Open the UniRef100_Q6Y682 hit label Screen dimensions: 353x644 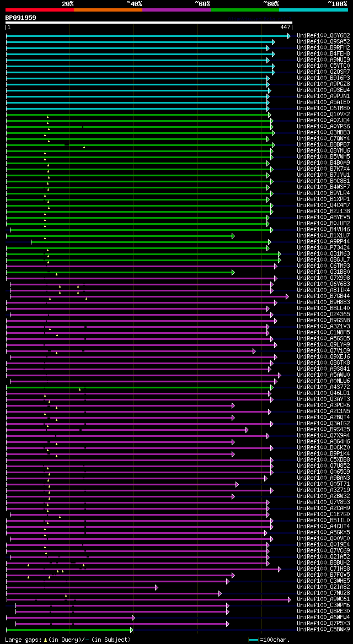pos(323,35)
